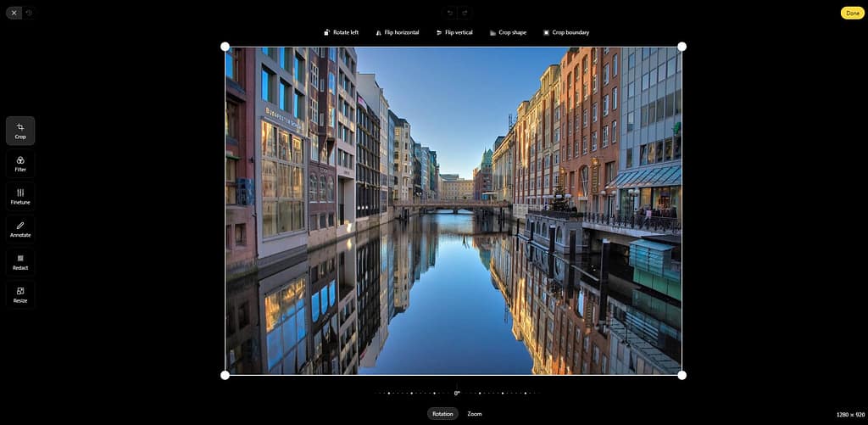Click the undo arrow at top center
Viewport: 868px width, 425px height.
coord(451,13)
